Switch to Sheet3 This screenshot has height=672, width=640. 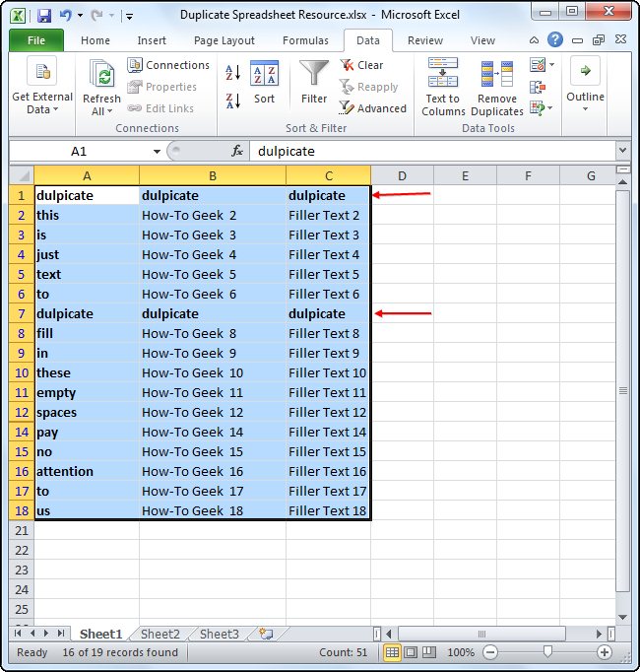(x=220, y=634)
